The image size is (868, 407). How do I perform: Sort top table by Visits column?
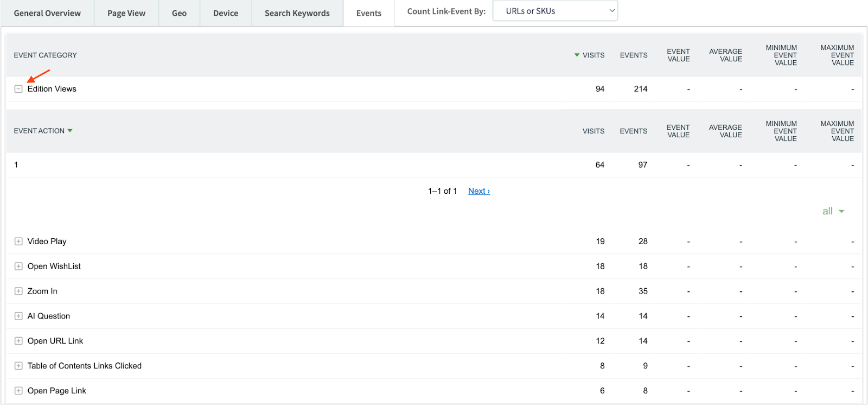[592, 55]
